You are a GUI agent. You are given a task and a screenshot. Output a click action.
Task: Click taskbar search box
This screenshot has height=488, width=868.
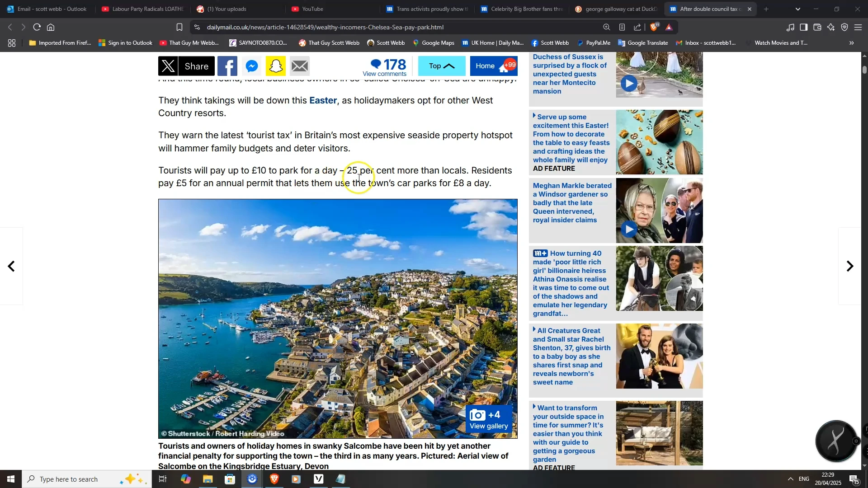click(87, 479)
